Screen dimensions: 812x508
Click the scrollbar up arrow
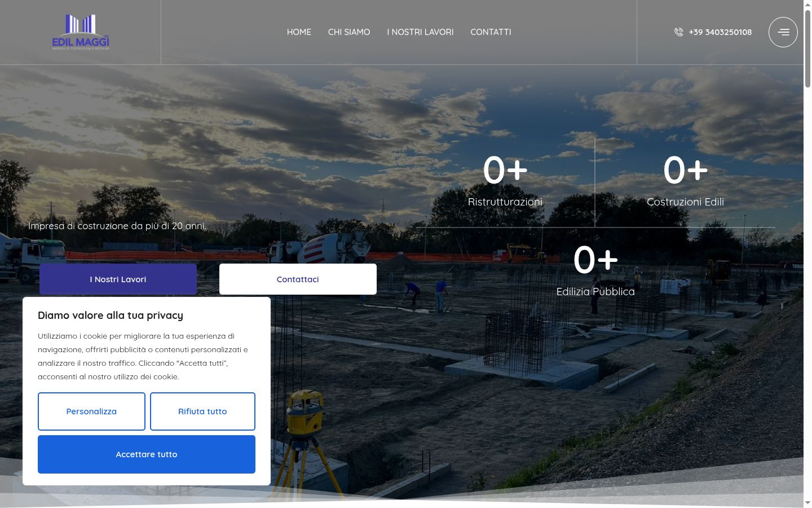click(807, 4)
